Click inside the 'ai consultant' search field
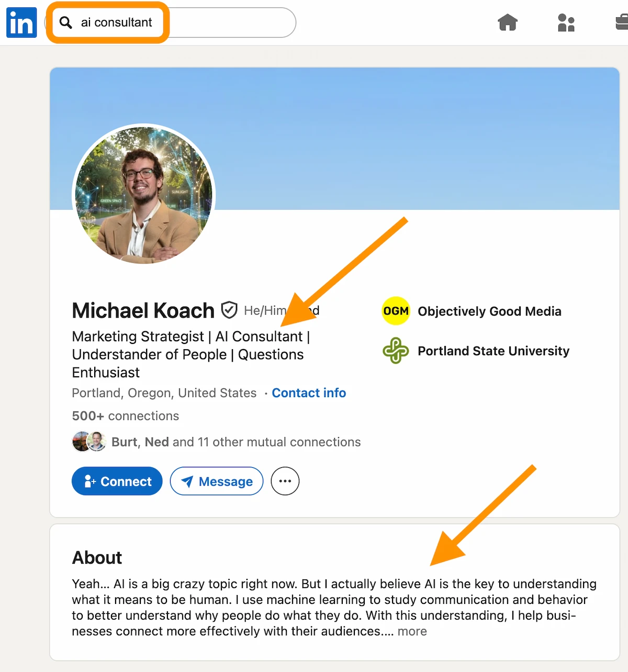Viewport: 628px width, 672px height. tap(115, 23)
